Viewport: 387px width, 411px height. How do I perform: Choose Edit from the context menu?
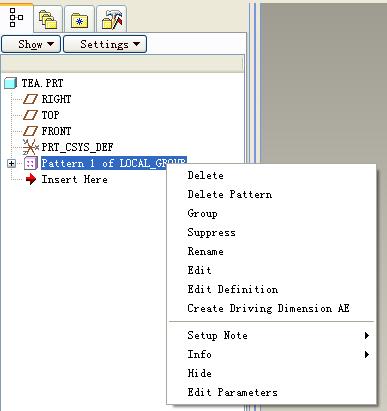click(x=199, y=270)
